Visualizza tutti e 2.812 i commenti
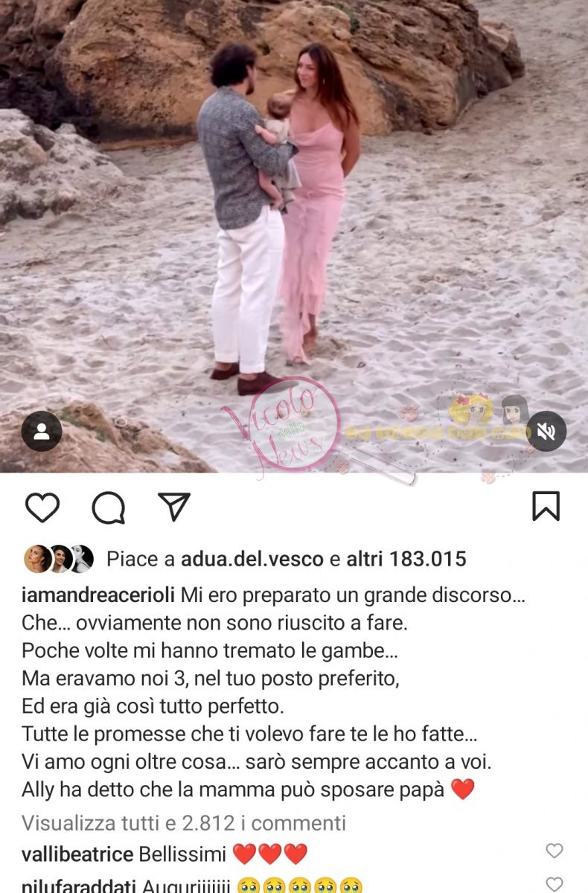Image resolution: width=588 pixels, height=893 pixels. pyautogui.click(x=184, y=822)
